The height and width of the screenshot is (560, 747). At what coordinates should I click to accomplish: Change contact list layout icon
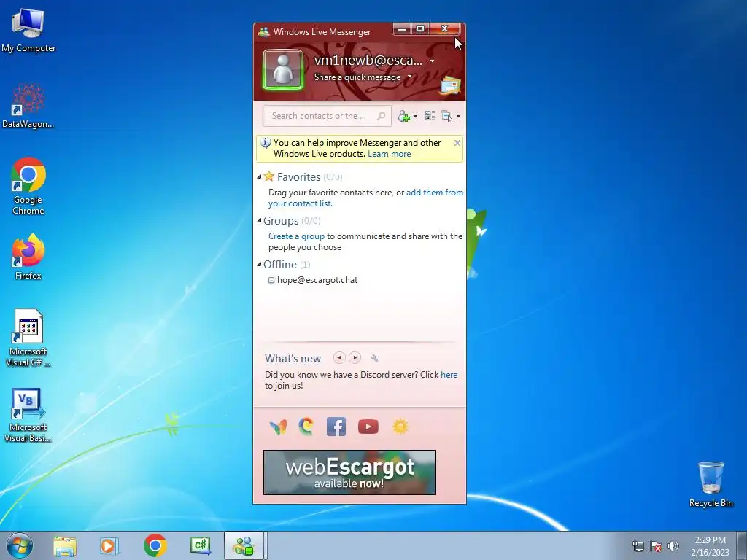click(430, 116)
